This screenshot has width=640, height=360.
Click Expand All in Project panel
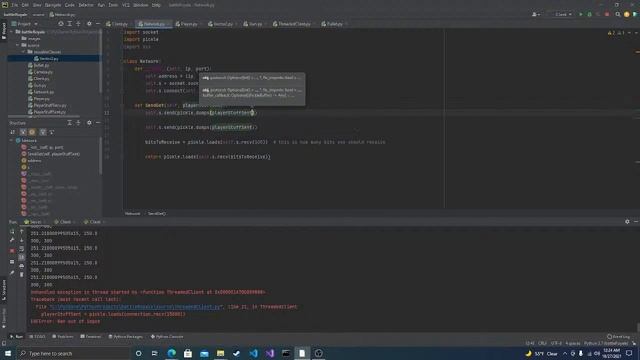click(70, 24)
